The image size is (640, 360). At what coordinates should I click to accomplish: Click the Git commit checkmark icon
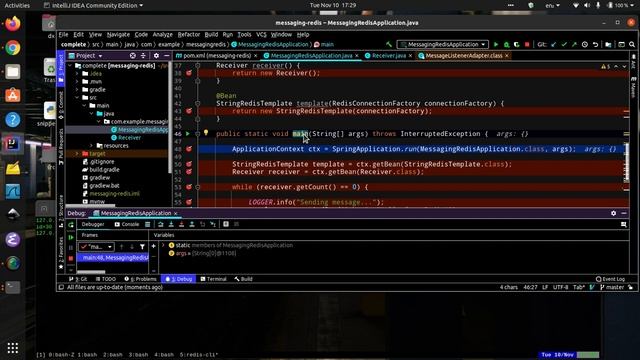coord(564,44)
